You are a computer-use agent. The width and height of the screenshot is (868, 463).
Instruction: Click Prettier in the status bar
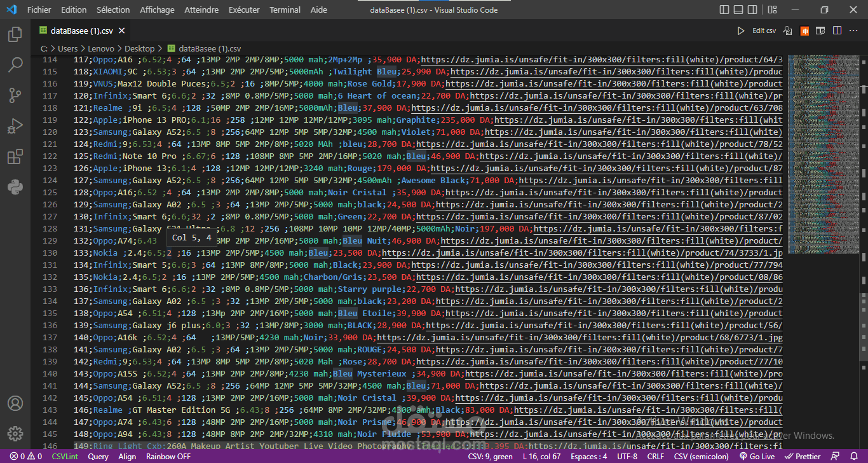tap(803, 456)
